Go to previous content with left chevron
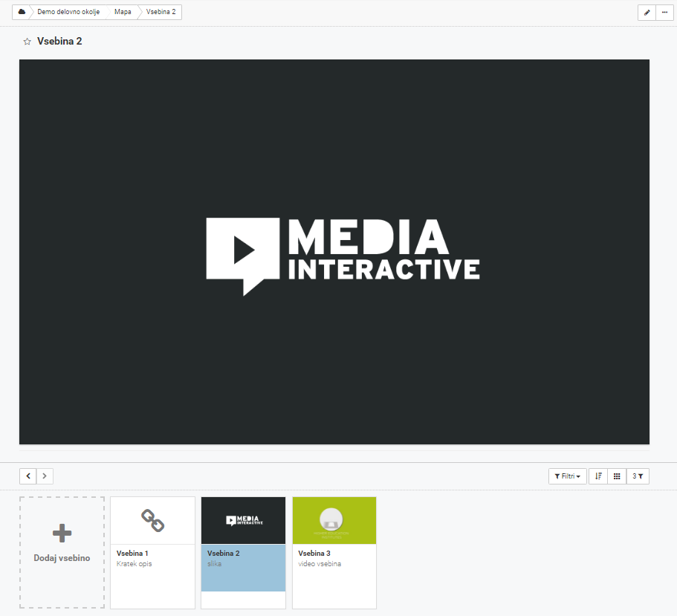Screen dimensions: 677x616 [28, 476]
